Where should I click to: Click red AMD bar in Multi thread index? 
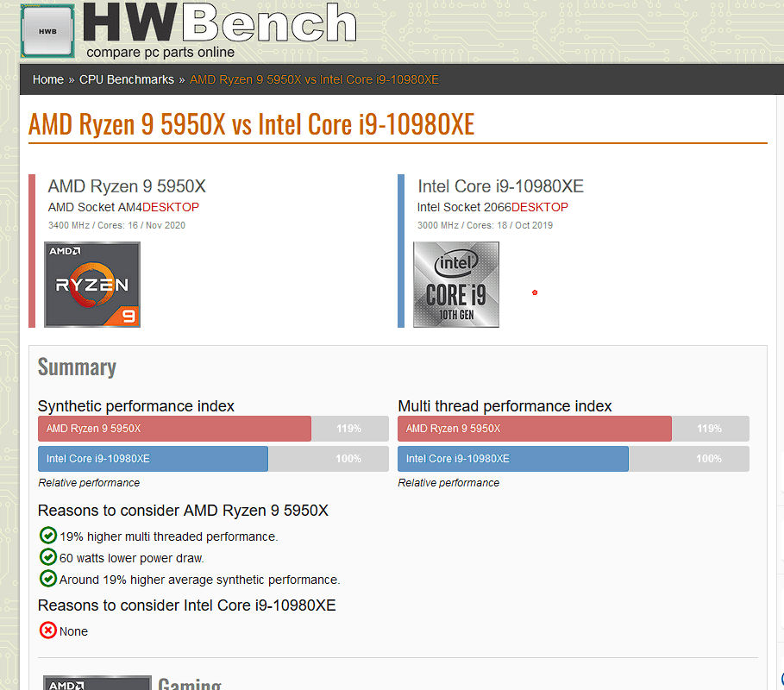(x=535, y=429)
